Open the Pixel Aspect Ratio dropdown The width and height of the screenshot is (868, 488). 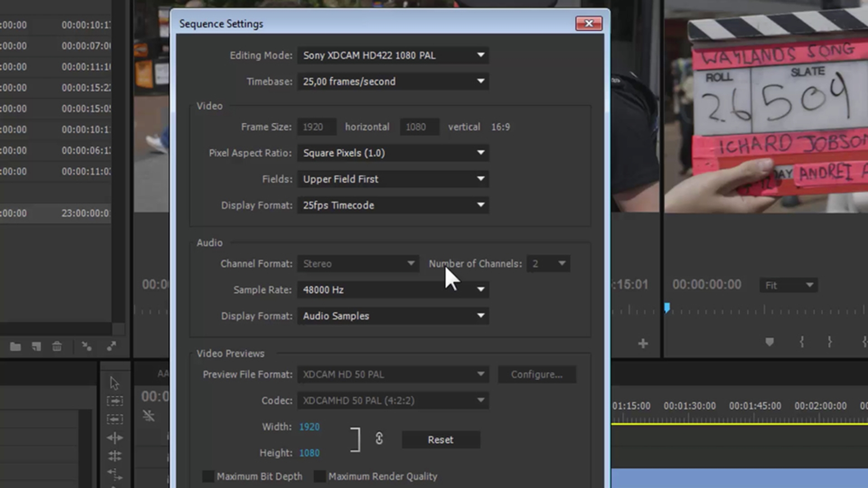point(392,153)
